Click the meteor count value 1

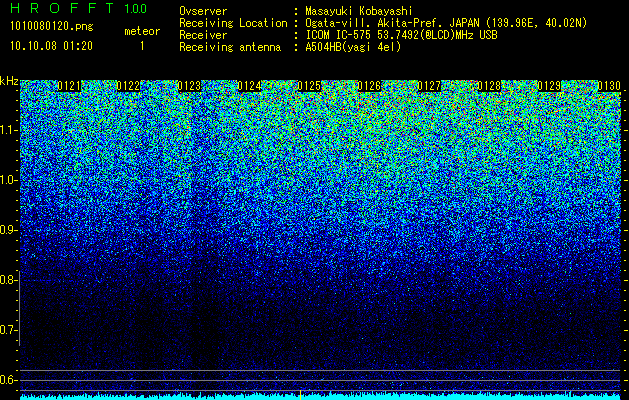point(142,46)
